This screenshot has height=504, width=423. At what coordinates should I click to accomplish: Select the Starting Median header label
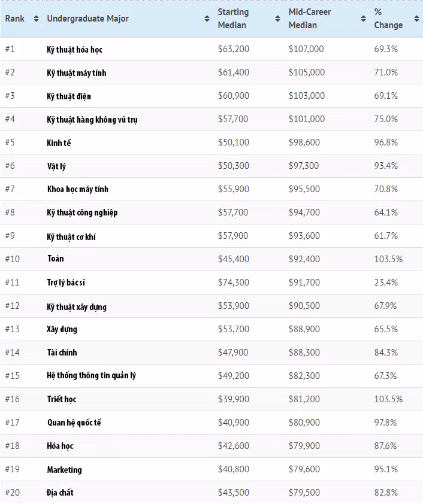pos(233,19)
